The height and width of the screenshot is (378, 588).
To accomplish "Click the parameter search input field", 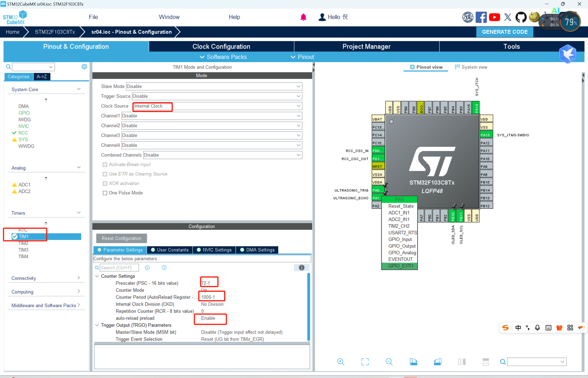I will click(x=119, y=268).
